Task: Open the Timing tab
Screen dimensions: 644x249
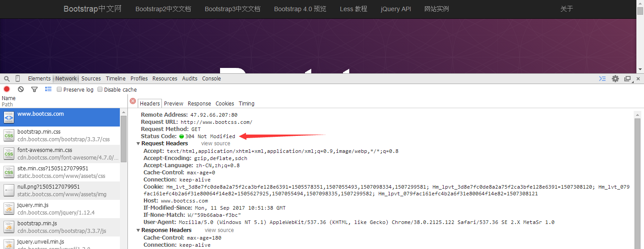Action: pos(246,104)
